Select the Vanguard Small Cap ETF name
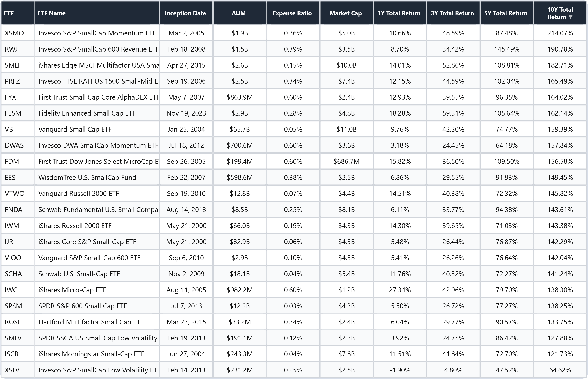The height and width of the screenshot is (379, 588). (x=75, y=129)
